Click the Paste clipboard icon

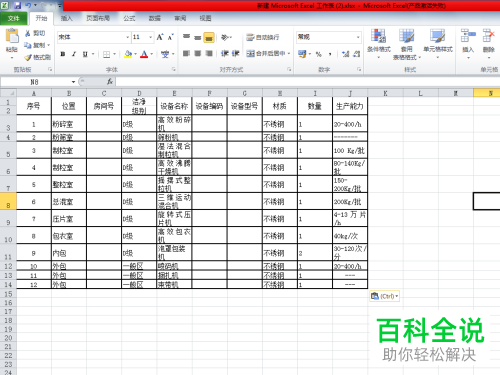click(x=12, y=36)
